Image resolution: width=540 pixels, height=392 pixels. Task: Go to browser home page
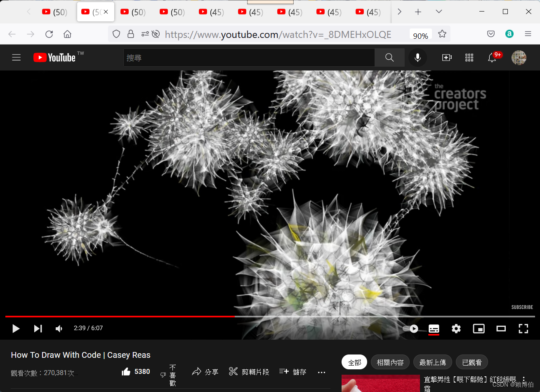pyautogui.click(x=67, y=34)
